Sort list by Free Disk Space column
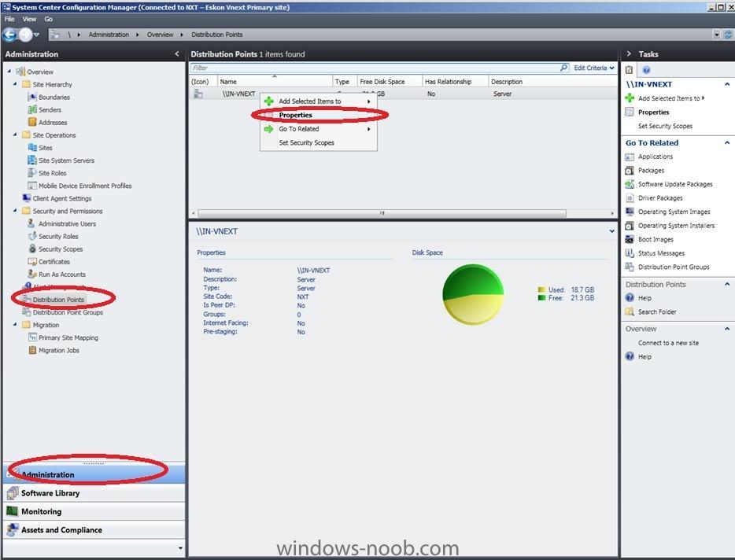Image resolution: width=735 pixels, height=560 pixels. point(390,82)
